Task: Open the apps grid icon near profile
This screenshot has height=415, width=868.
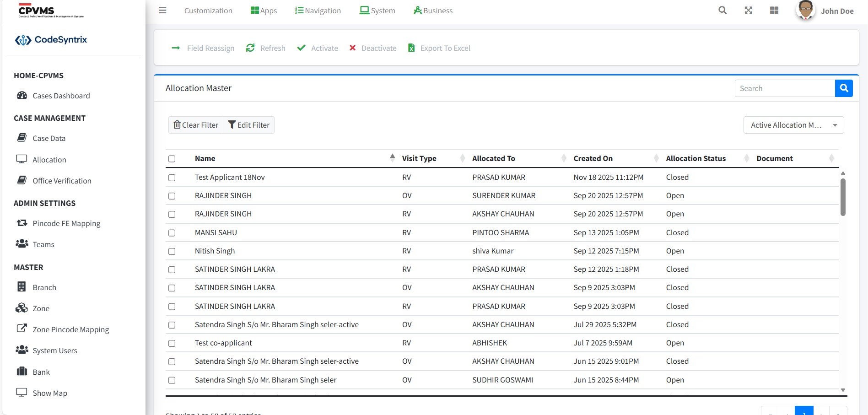Action: [774, 11]
